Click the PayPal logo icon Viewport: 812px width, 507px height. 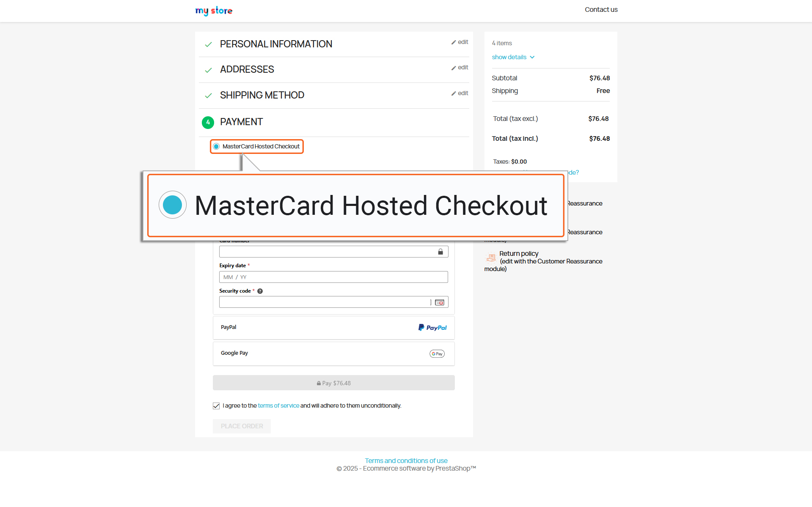coord(432,328)
